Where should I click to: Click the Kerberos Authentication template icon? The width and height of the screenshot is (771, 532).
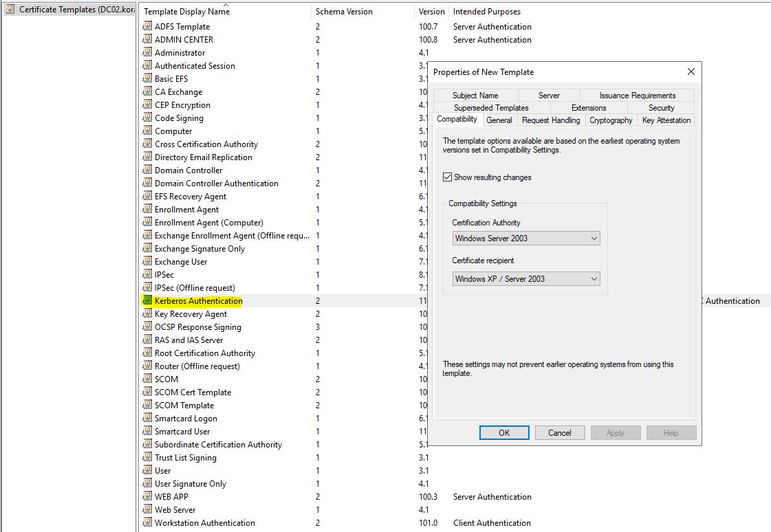tap(147, 301)
